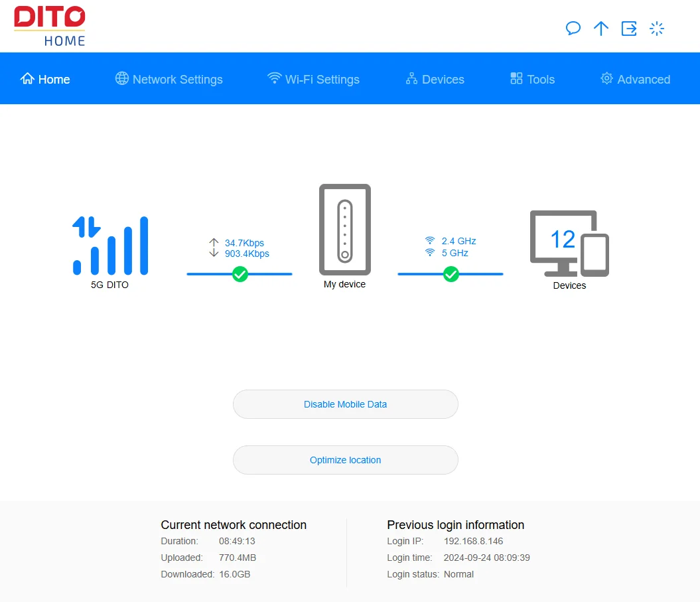Click the login status Normal value
The height and width of the screenshot is (602, 700).
pos(458,574)
